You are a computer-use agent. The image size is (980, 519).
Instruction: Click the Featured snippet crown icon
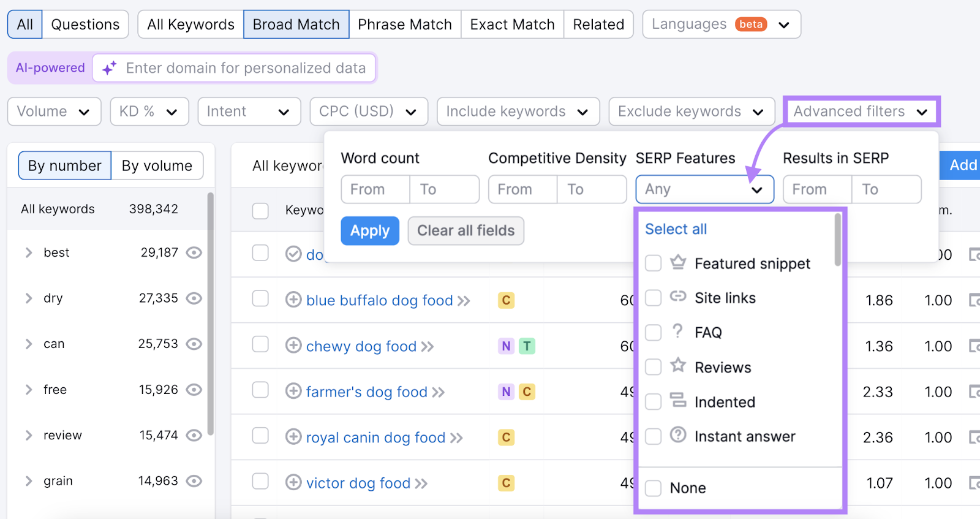point(677,263)
